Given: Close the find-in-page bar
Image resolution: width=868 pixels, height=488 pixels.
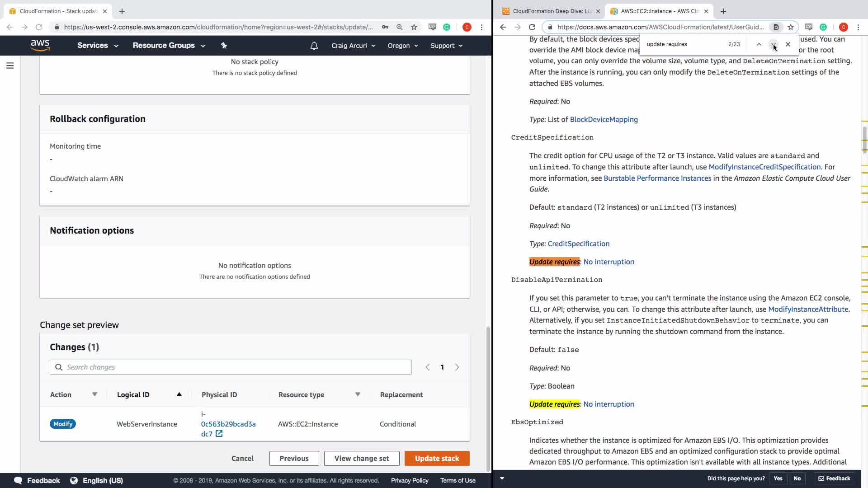Looking at the screenshot, I should coord(788,44).
